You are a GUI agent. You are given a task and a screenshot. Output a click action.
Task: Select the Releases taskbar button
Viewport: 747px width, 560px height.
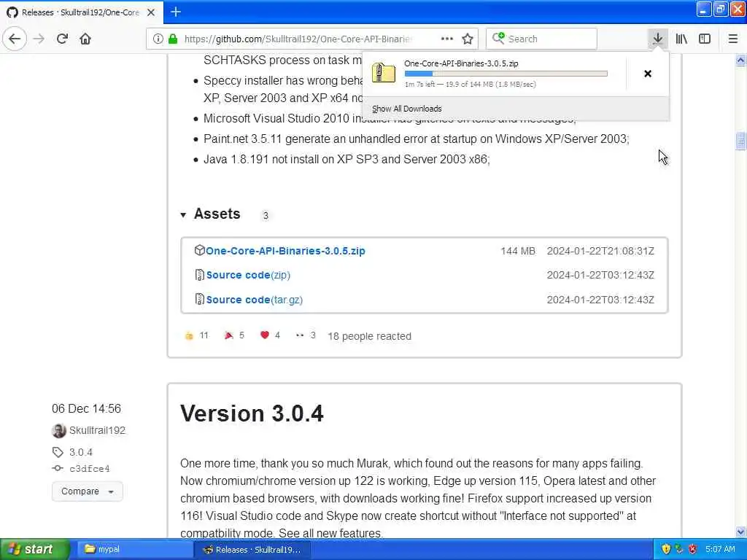pos(252,550)
